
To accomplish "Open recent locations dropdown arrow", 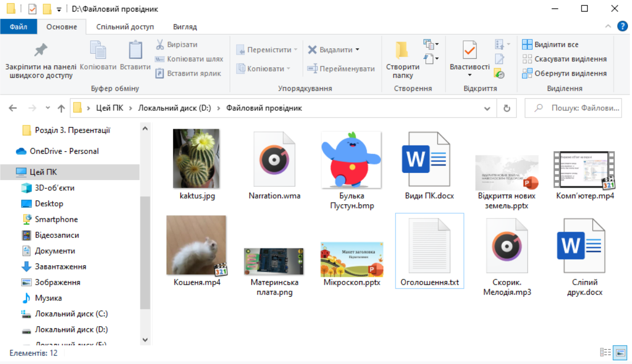I will coord(47,108).
